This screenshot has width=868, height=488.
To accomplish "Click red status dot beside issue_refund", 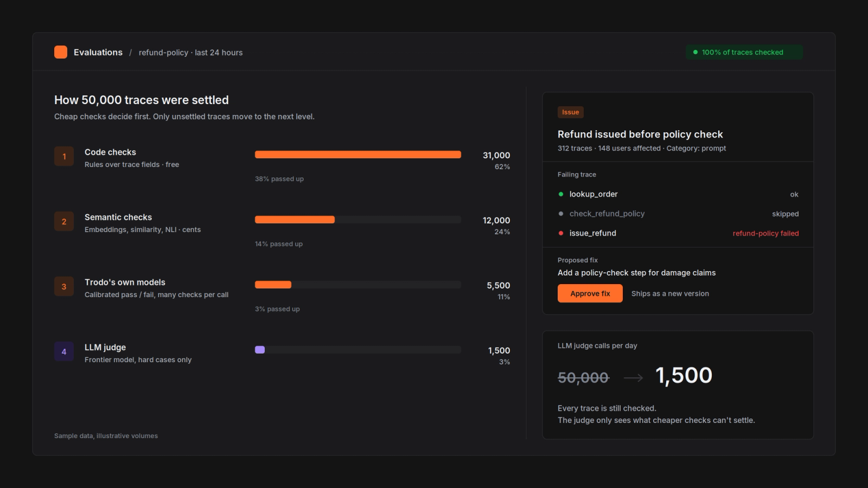I will tap(561, 233).
